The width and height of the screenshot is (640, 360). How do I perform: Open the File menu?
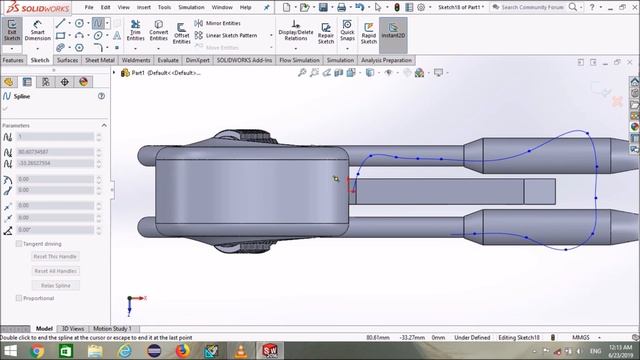point(89,7)
